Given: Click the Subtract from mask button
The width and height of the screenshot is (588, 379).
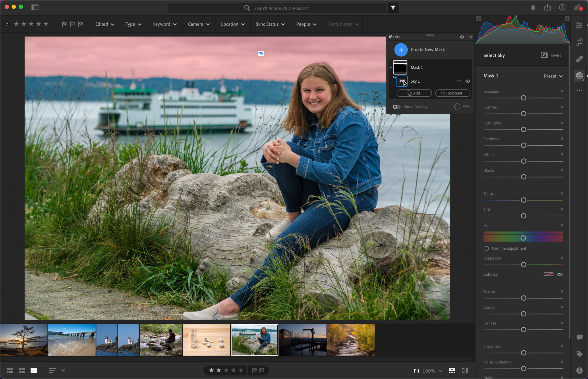Looking at the screenshot, I should [452, 93].
